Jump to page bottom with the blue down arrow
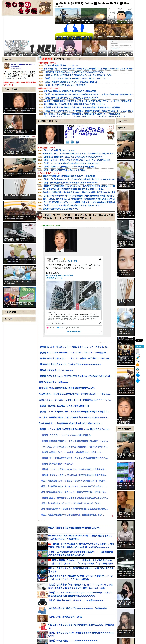146x644 pixels. click(x=138, y=380)
